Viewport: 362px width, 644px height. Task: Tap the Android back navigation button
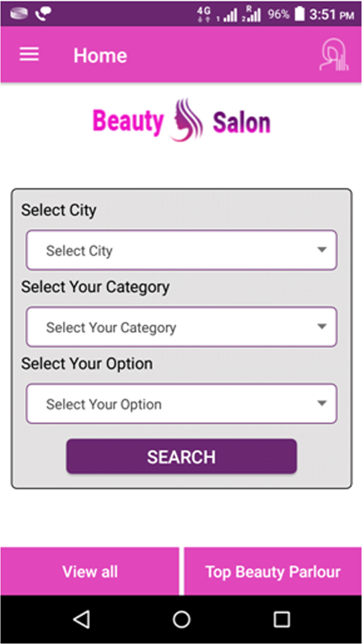point(82,619)
